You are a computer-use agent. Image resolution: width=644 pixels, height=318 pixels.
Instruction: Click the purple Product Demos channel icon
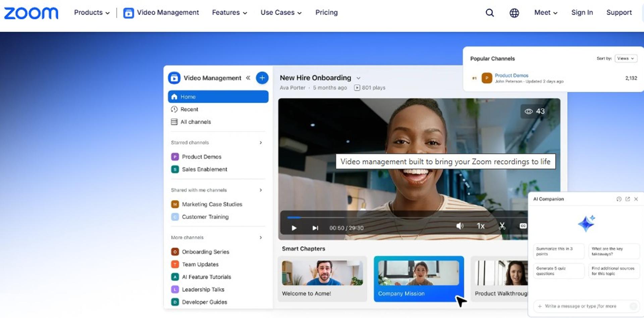point(175,157)
